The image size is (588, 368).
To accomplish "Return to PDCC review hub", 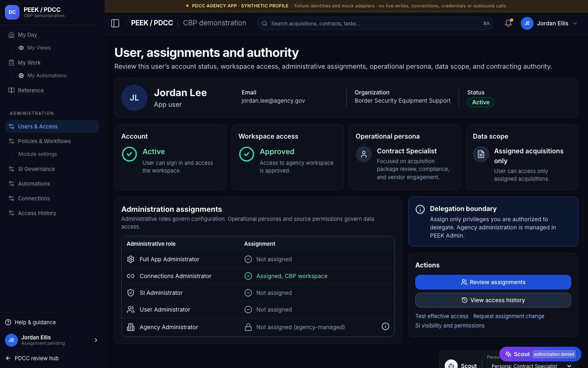I will pyautogui.click(x=33, y=358).
